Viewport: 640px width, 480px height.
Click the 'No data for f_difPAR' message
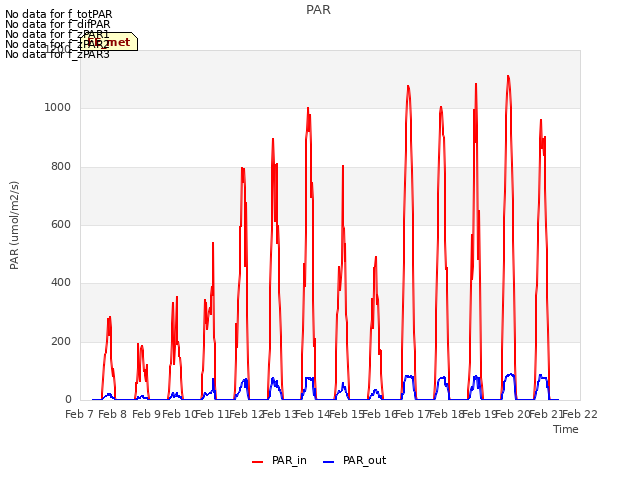click(58, 24)
